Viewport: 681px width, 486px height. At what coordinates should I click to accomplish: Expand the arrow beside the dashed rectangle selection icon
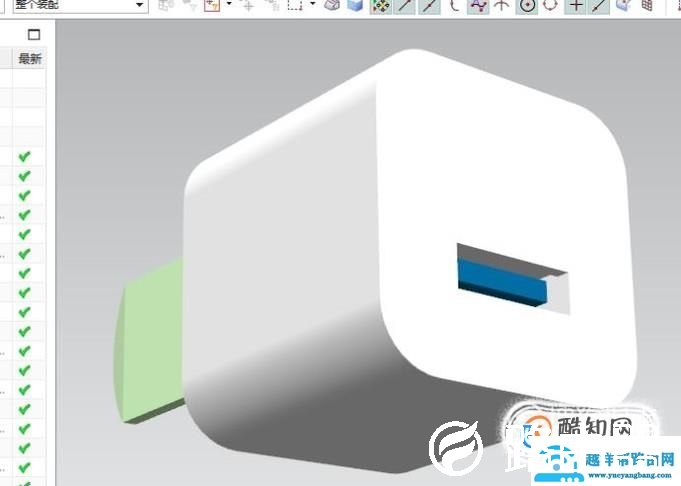click(312, 5)
